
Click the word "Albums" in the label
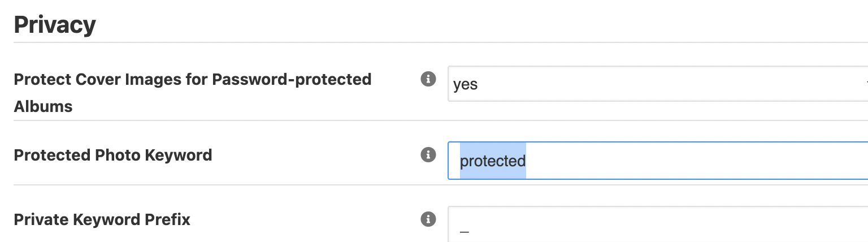(x=43, y=106)
